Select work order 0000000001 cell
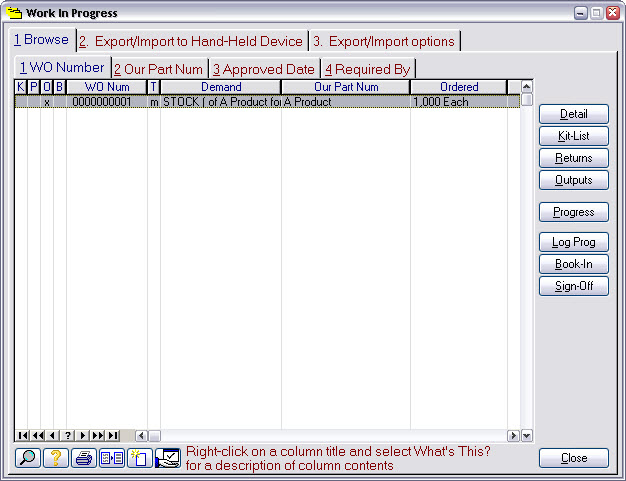626x481 pixels. (x=107, y=102)
